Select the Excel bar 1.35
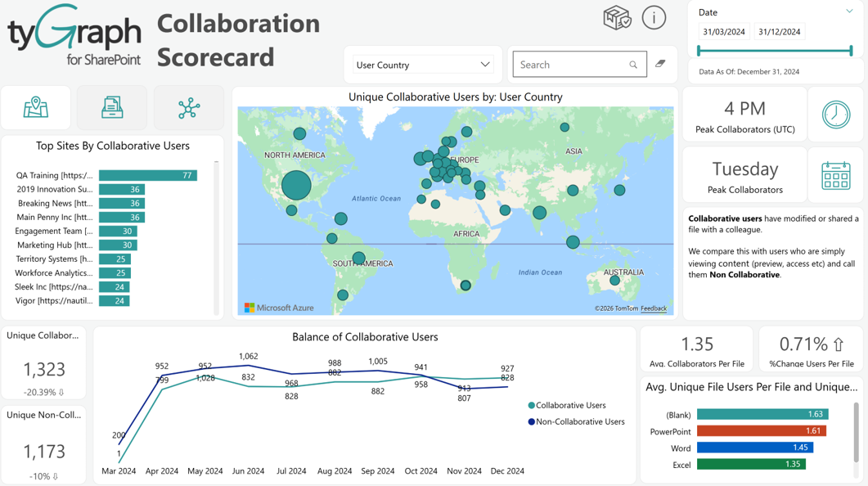This screenshot has width=868, height=486. (751, 464)
